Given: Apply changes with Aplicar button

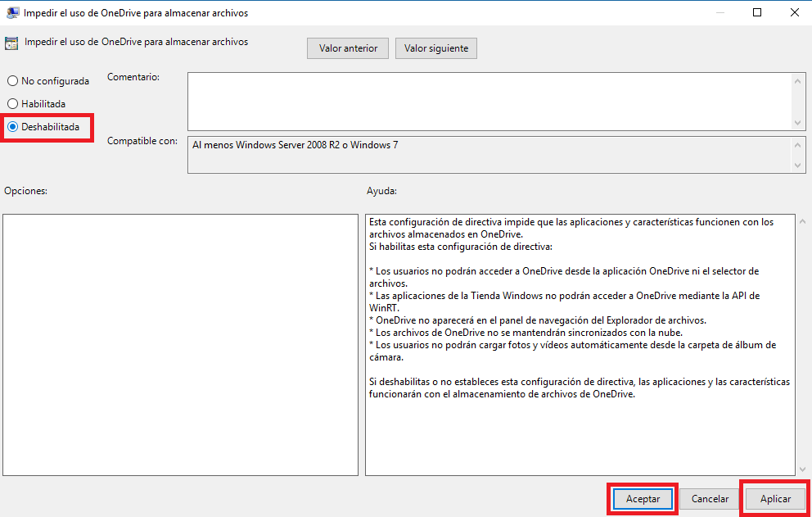Looking at the screenshot, I should click(775, 499).
